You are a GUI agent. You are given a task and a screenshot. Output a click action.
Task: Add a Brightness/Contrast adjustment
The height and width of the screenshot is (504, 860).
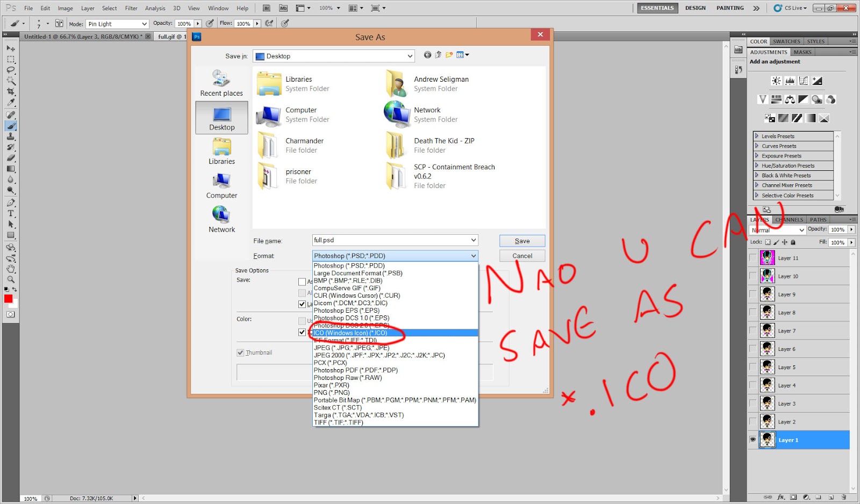click(776, 81)
